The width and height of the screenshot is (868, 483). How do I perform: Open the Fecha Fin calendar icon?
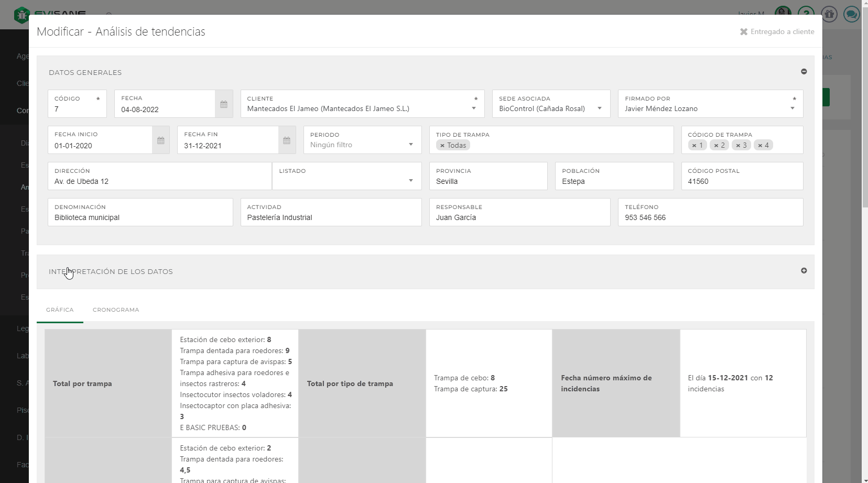[x=287, y=140]
